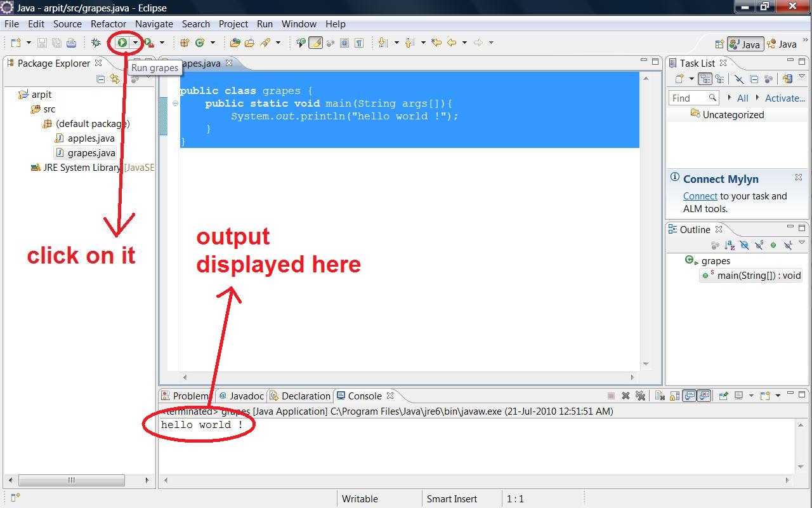Toggle Categorized Presentation in Task List
812x508 pixels.
click(705, 78)
